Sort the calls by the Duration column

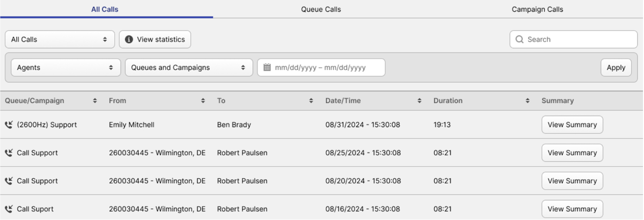pos(527,101)
